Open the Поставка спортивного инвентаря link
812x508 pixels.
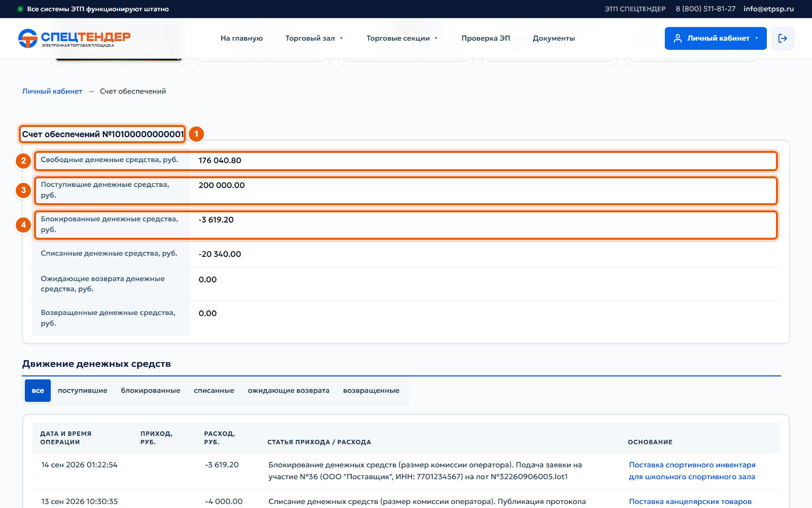[x=692, y=471]
